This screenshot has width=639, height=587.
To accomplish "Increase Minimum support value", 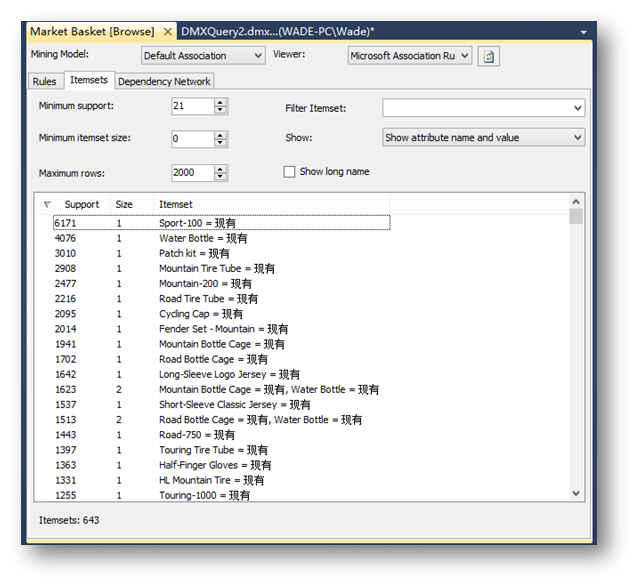I will click(220, 102).
